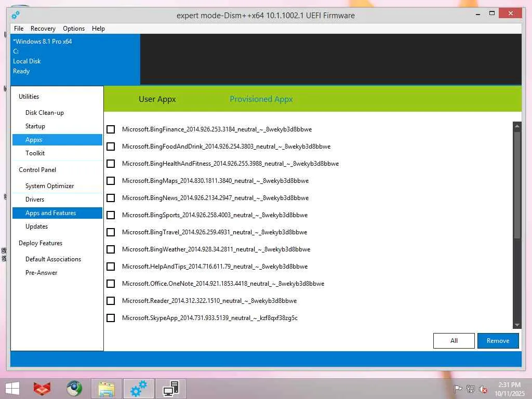Open the Recovery menu
This screenshot has width=532, height=399.
pyautogui.click(x=43, y=29)
